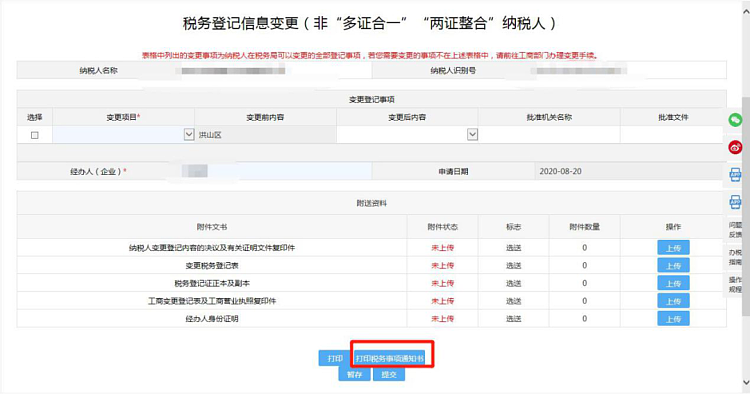Image resolution: width=750 pixels, height=394 pixels.
Task: Click the 未上传 status for 变更税务登记表
Action: [442, 265]
